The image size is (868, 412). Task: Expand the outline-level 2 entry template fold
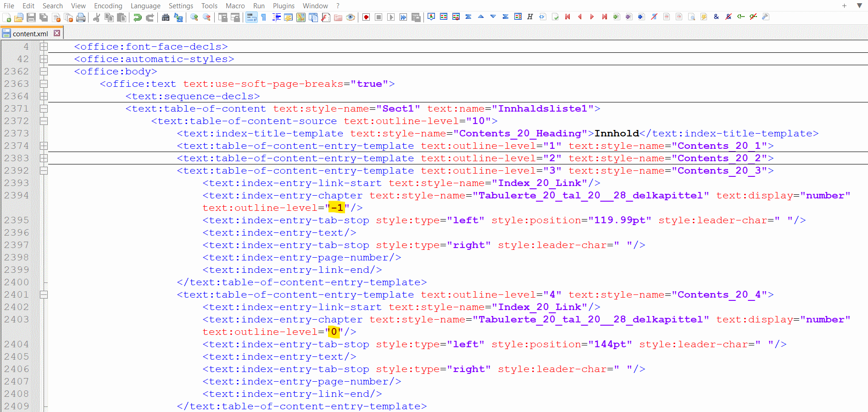tap(44, 158)
